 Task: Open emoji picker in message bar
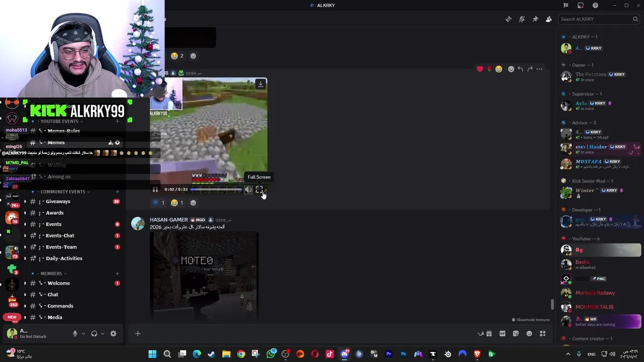pos(529,333)
